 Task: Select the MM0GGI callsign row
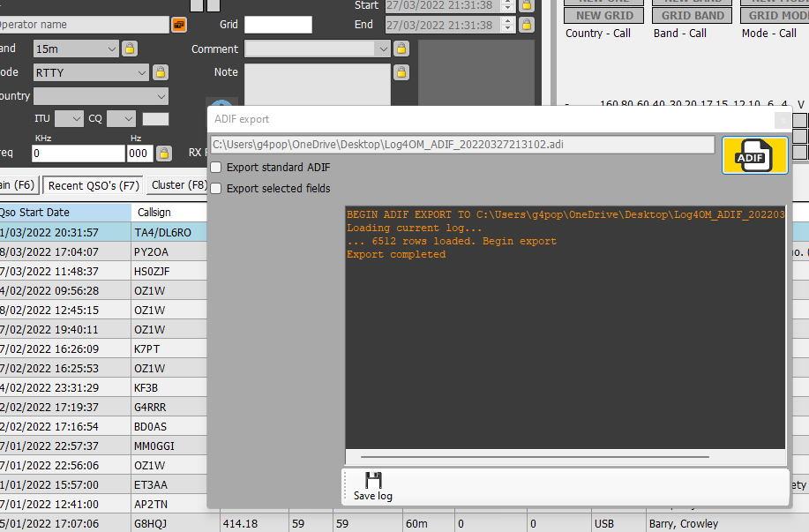click(x=103, y=446)
